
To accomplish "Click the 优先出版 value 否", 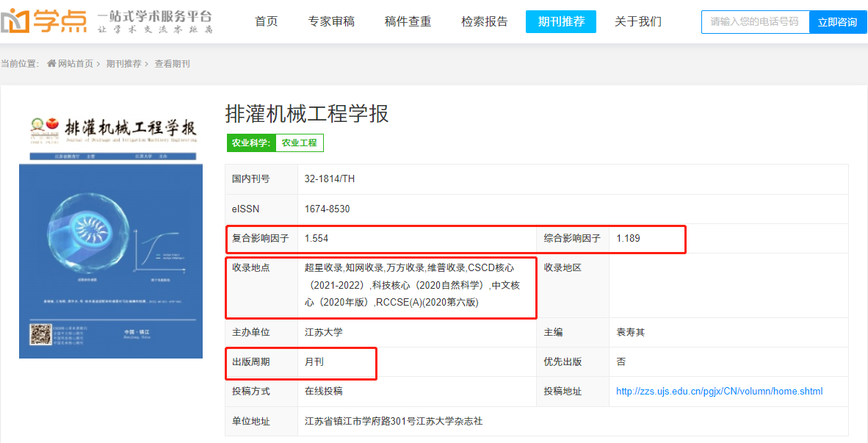I will coord(621,362).
